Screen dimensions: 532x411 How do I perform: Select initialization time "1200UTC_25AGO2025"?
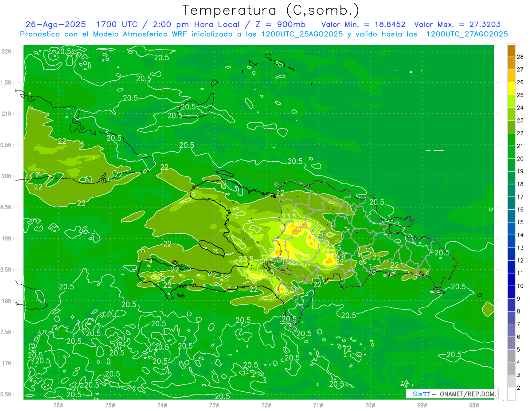(302, 34)
